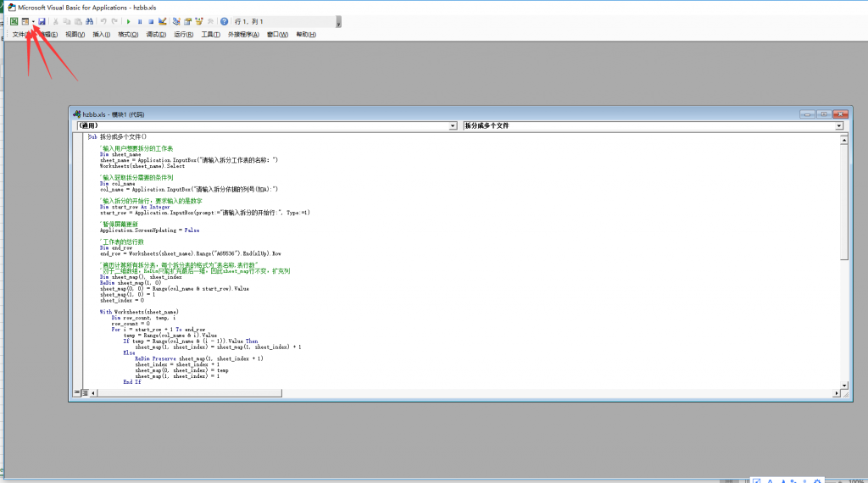868x483 pixels.
Task: Switch to Procedure View at code window bottom-left
Action: 76,392
